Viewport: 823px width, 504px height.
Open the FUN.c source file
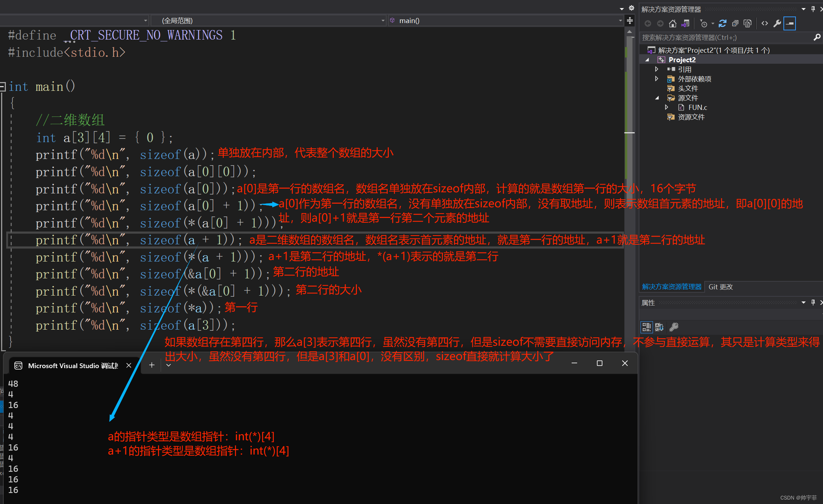tap(698, 107)
